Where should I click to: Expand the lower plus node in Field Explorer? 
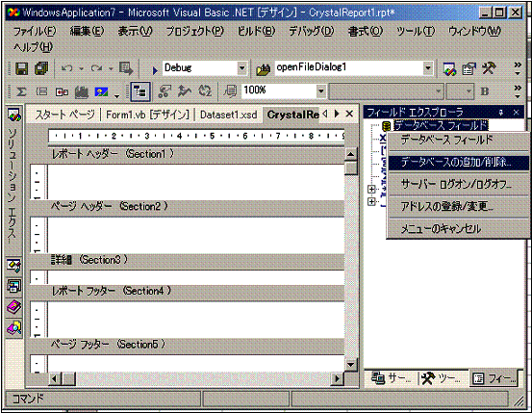(371, 202)
